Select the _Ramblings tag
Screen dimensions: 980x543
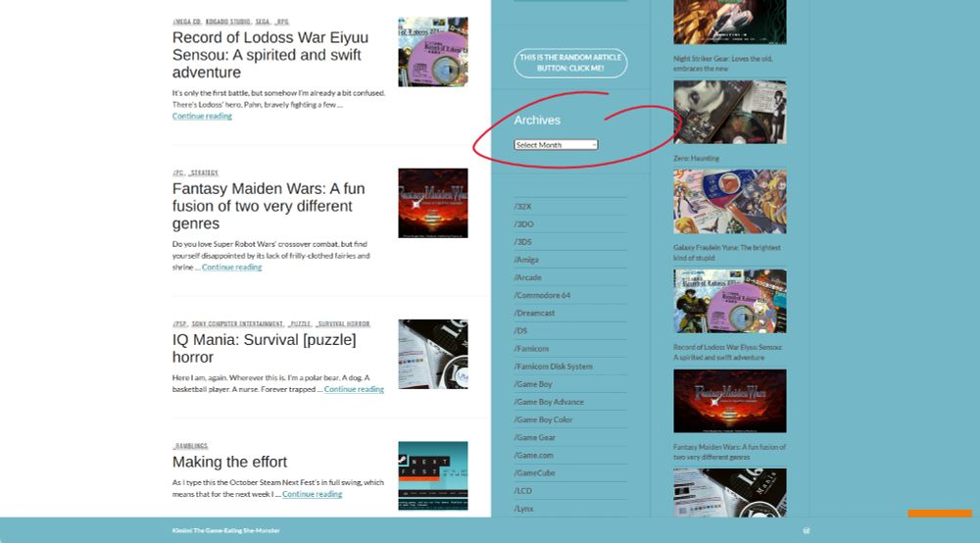click(x=191, y=446)
